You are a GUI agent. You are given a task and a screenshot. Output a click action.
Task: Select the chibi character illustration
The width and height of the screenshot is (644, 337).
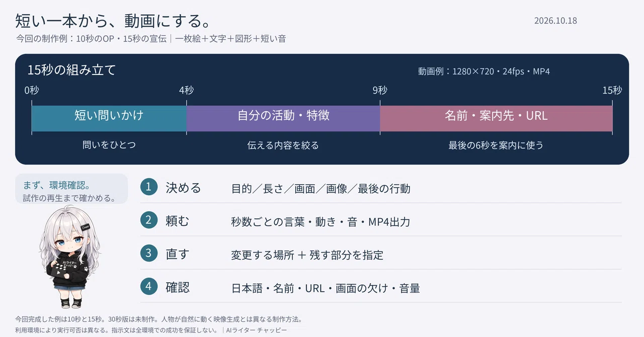[x=69, y=257]
